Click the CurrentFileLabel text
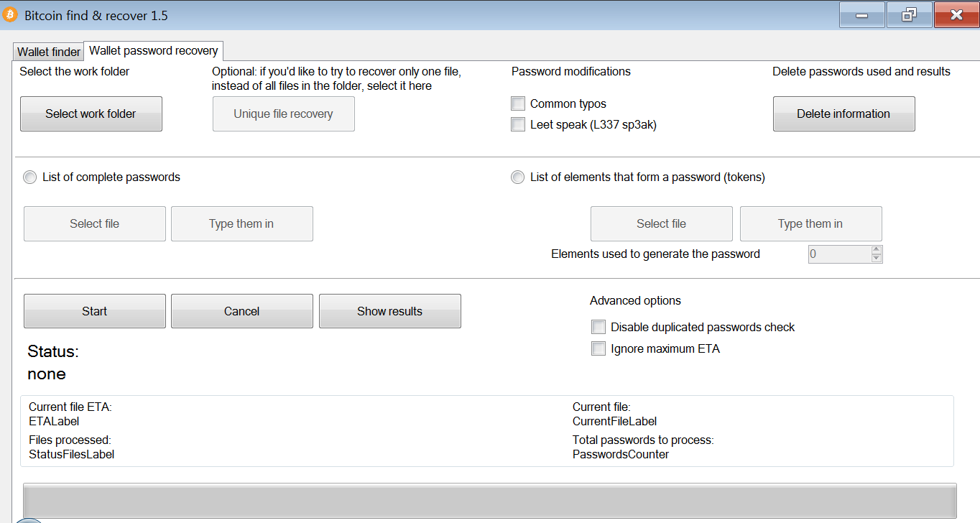Image resolution: width=980 pixels, height=523 pixels. pos(614,422)
